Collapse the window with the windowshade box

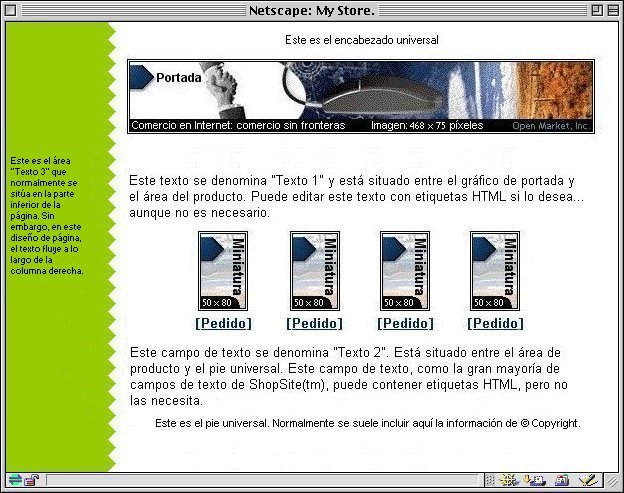coord(612,10)
